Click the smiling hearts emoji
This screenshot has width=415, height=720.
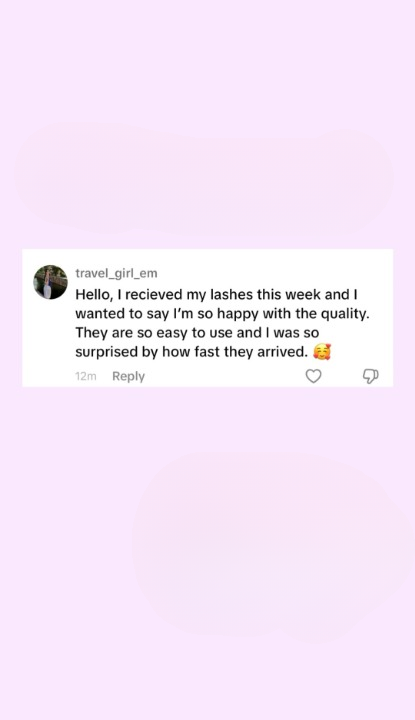pos(322,352)
